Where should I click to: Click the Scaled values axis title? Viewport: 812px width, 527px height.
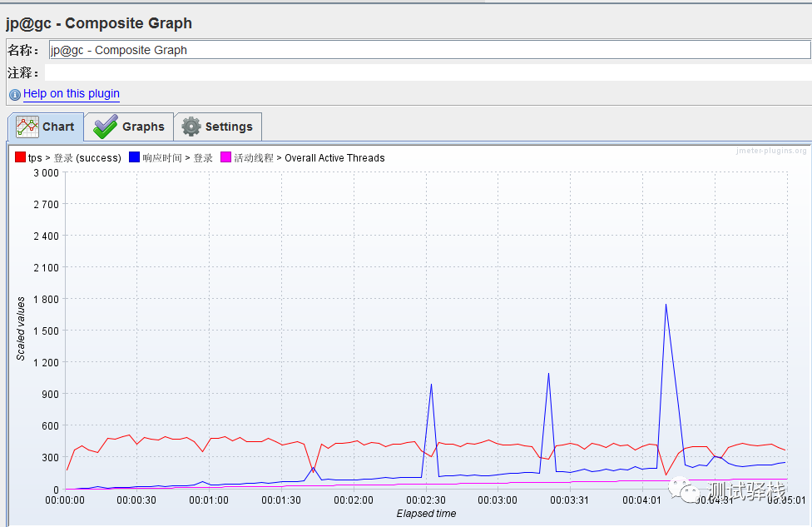[x=21, y=329]
